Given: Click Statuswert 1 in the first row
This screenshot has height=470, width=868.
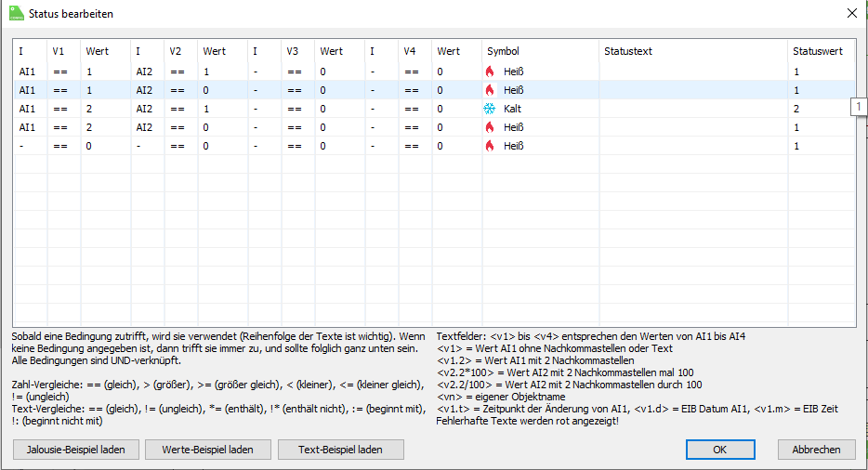Looking at the screenshot, I should coord(796,72).
